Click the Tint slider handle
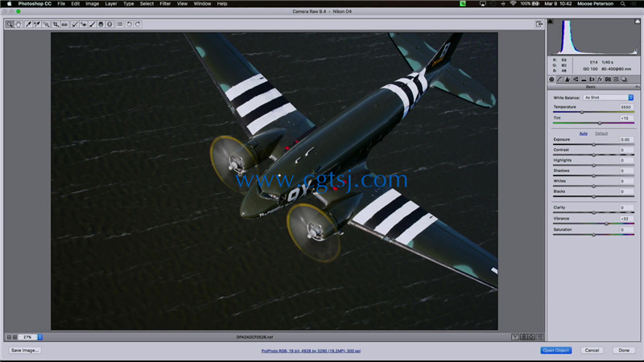This screenshot has height=362, width=644. 600,123
